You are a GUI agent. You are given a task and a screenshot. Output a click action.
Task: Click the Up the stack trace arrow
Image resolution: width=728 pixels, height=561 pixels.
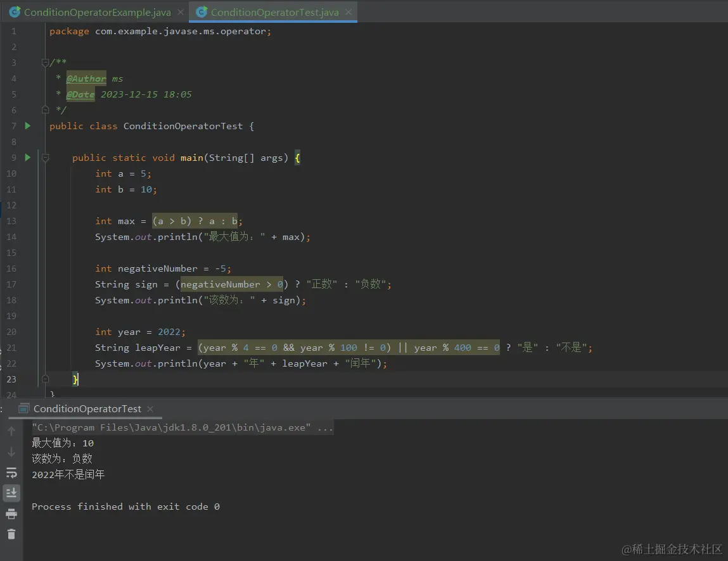coord(11,431)
